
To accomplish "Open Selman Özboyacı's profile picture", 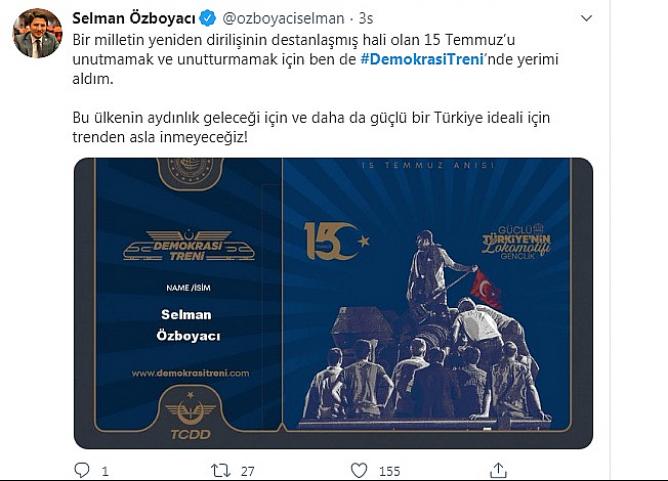I will point(37,33).
